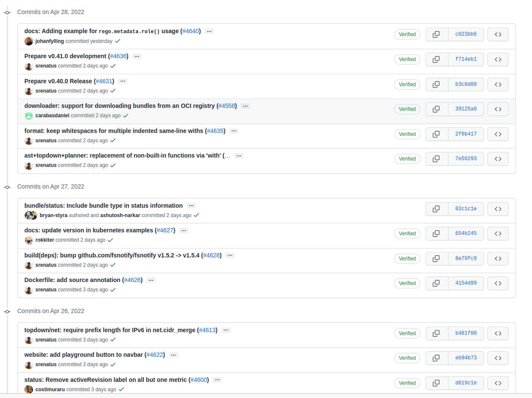Expand truncated ast+topdown+planner commit message
The width and height of the screenshot is (532, 398).
(x=239, y=155)
